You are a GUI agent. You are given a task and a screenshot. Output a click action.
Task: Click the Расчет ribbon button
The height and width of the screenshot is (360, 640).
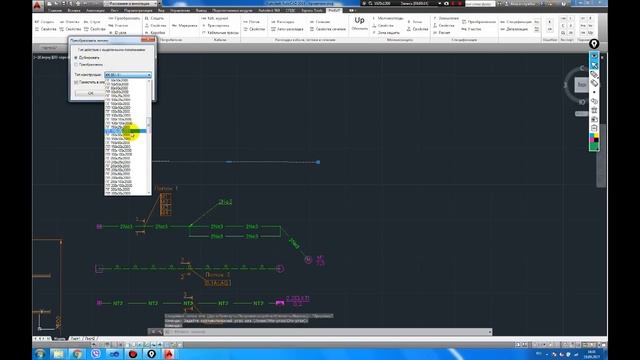441,32
